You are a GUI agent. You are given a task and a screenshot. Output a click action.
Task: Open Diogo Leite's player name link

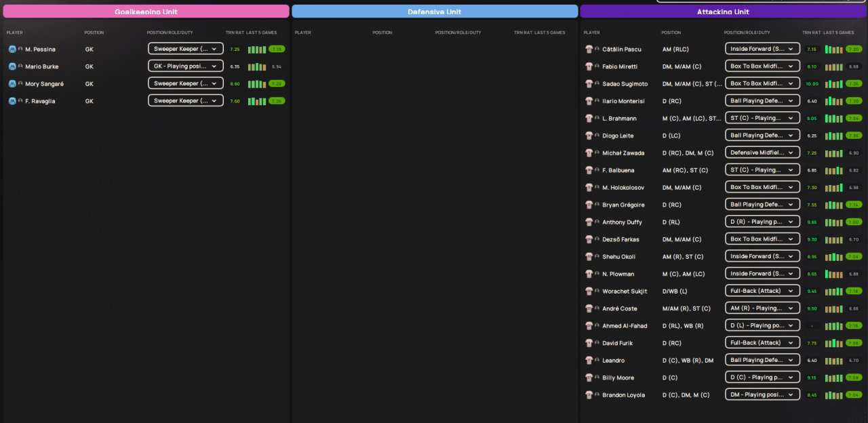[x=619, y=136]
